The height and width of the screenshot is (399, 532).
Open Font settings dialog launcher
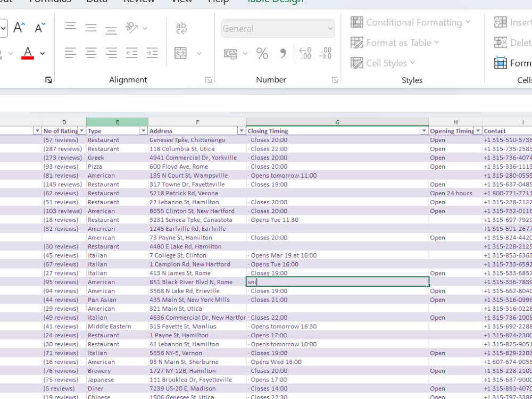click(48, 80)
